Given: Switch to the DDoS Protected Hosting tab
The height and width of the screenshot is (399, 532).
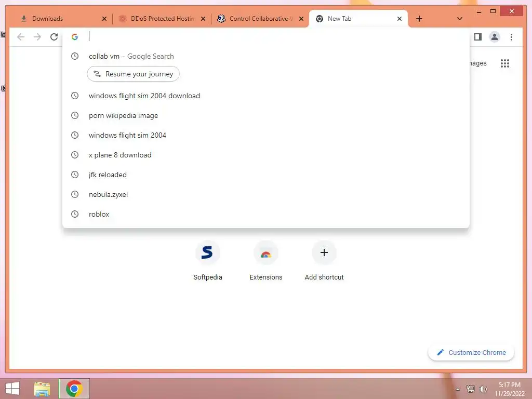Looking at the screenshot, I should coord(162,19).
